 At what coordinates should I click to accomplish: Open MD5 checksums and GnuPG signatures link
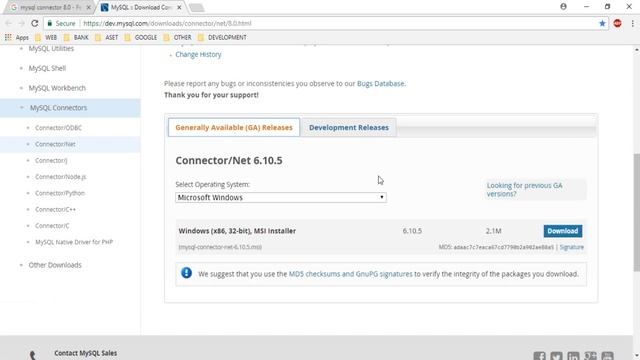pyautogui.click(x=351, y=274)
